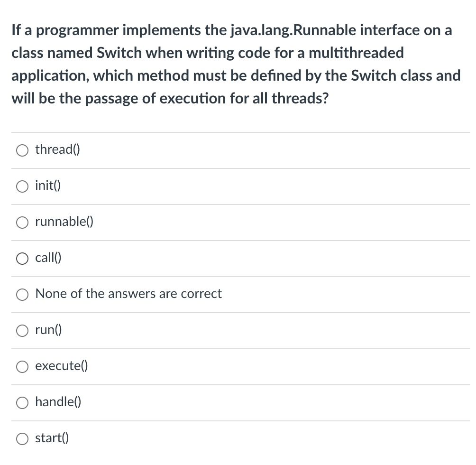Viewport: 476px width, 465px height.
Task: Select the execute() radio button
Action: [22, 366]
